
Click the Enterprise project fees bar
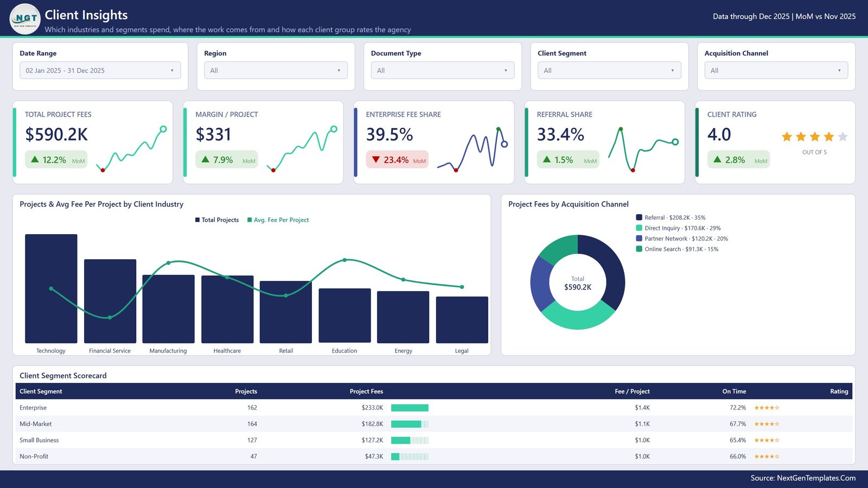(x=410, y=408)
